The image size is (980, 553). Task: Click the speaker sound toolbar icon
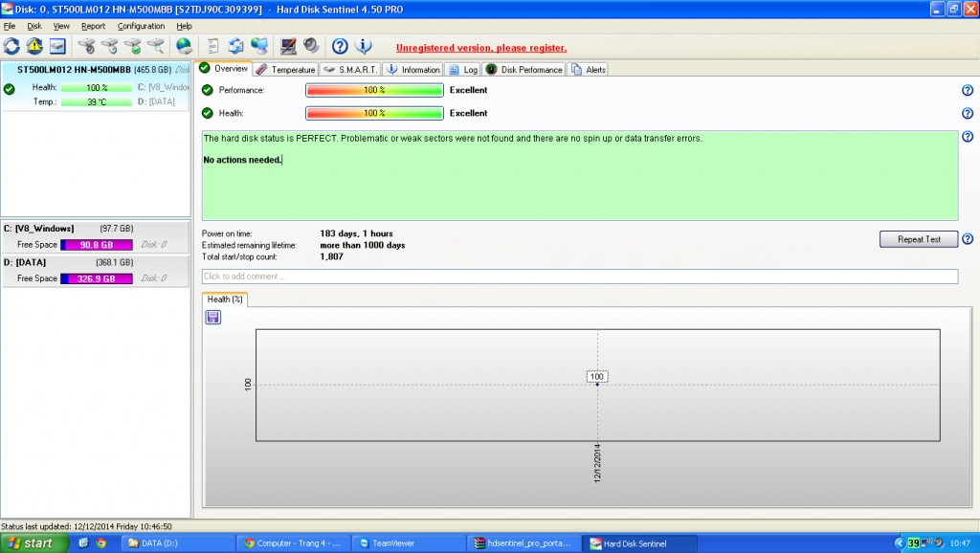pyautogui.click(x=310, y=46)
